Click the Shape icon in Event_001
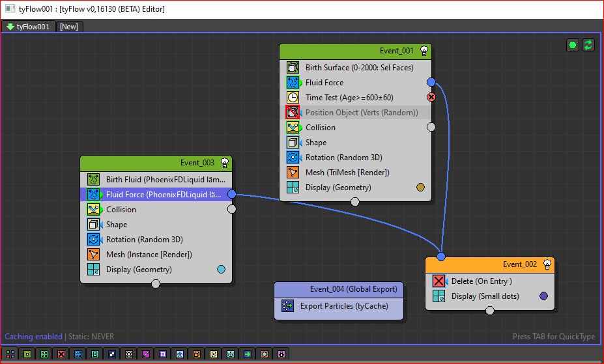The image size is (604, 364). tap(293, 143)
